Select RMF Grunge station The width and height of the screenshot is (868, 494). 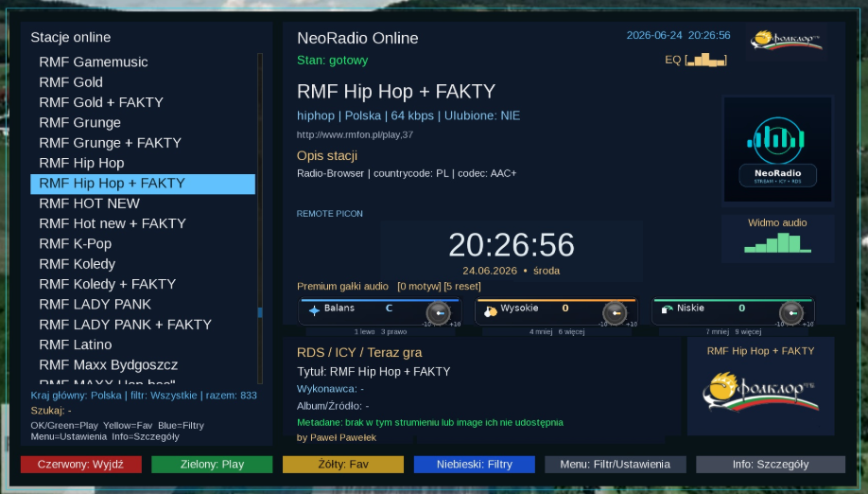(x=143, y=122)
